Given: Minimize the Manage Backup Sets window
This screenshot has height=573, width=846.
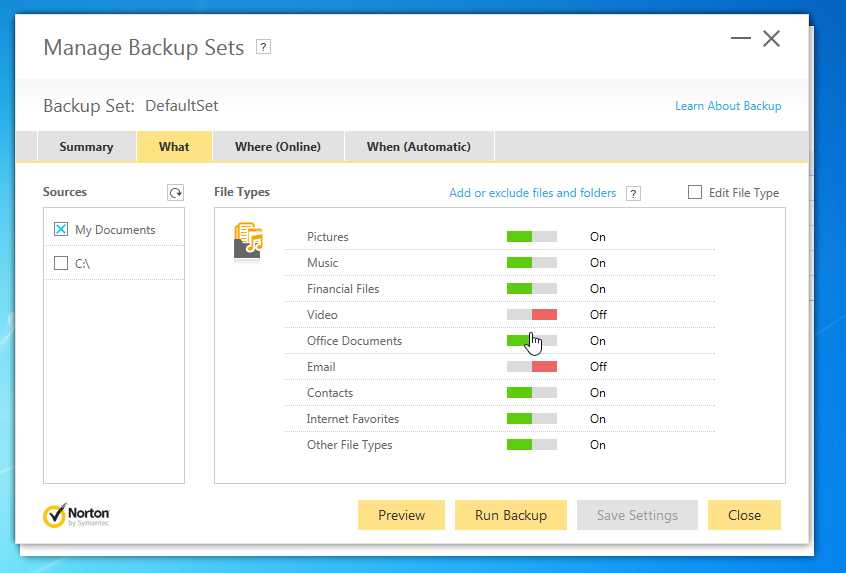Looking at the screenshot, I should 740,39.
